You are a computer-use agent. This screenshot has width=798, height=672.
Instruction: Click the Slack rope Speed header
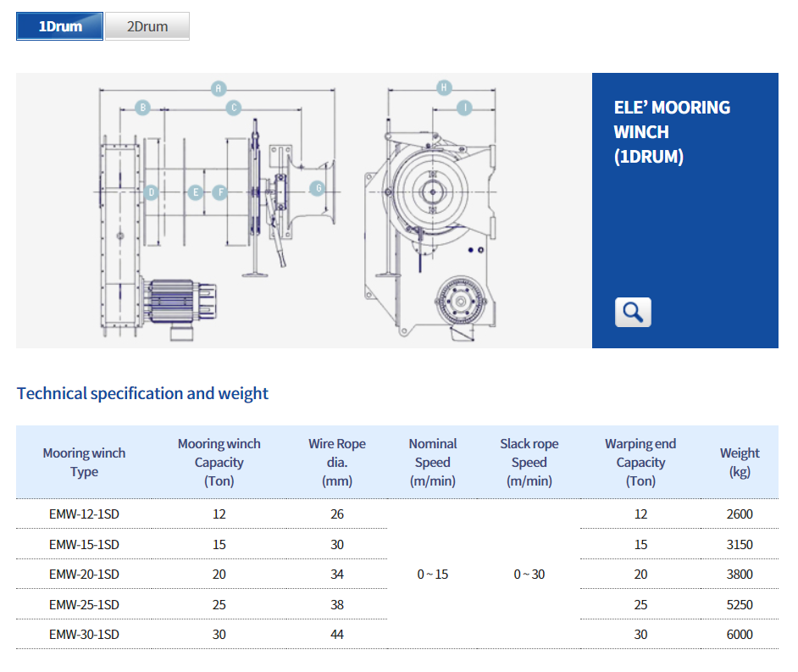(529, 462)
